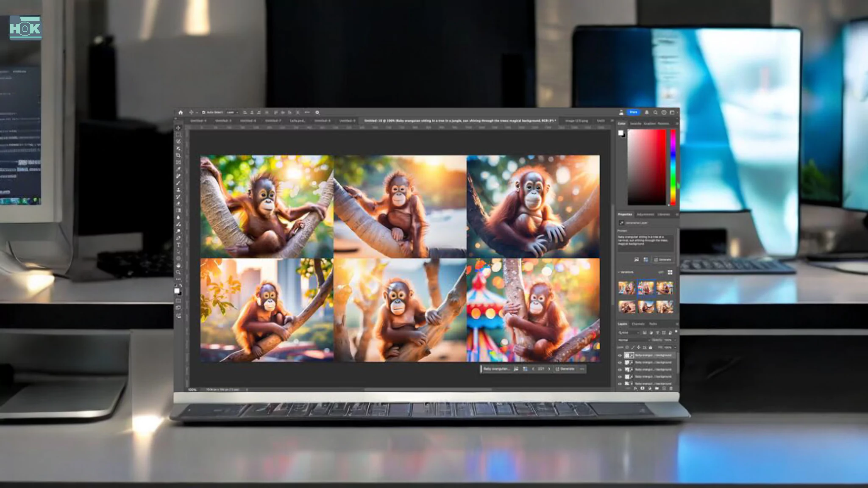Image resolution: width=868 pixels, height=488 pixels.
Task: Select the Gradient tool
Action: tap(178, 210)
